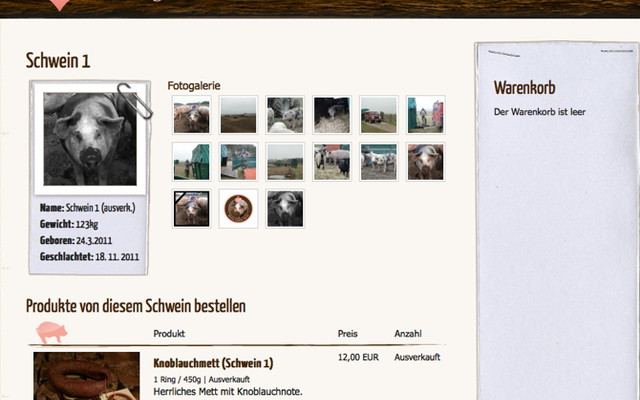Open photo of spotted pigs by green trailer

[x=379, y=162]
